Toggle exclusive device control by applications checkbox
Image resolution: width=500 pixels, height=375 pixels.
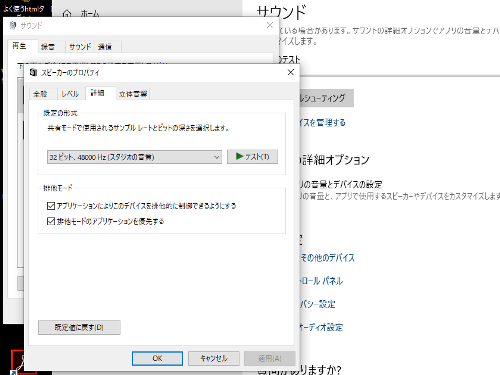click(x=51, y=206)
